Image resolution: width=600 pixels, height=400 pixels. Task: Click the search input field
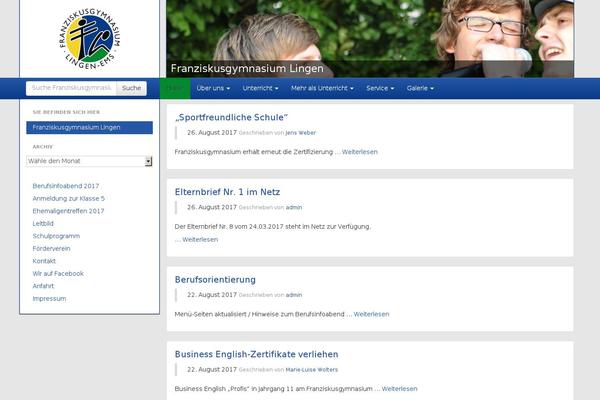[x=71, y=88]
